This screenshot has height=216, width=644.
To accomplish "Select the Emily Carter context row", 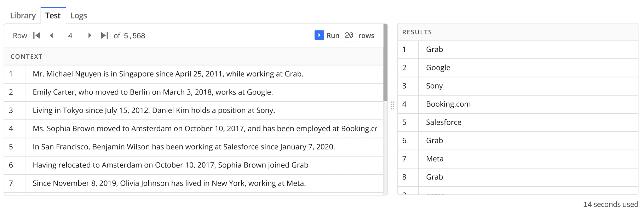I will tap(194, 92).
